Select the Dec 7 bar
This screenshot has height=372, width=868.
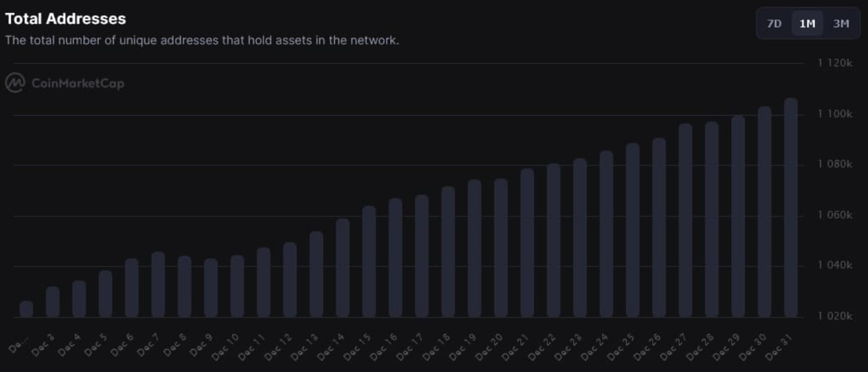pyautogui.click(x=158, y=284)
